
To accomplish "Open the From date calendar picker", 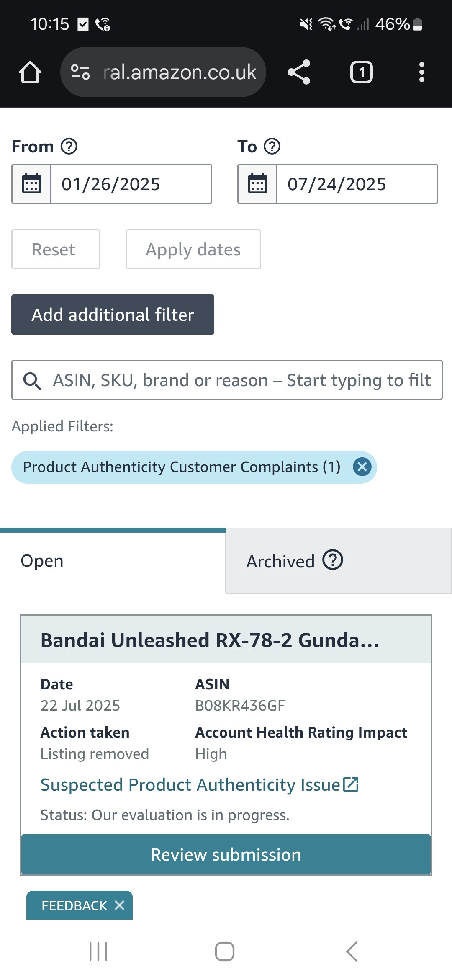I will tap(31, 184).
